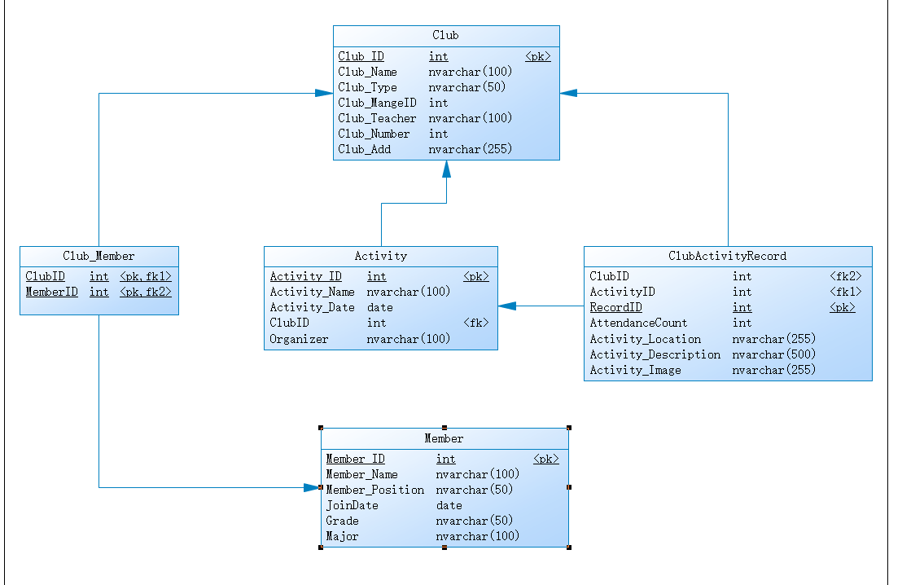Select the Club_Member table header
This screenshot has width=924, height=585.
pos(99,256)
